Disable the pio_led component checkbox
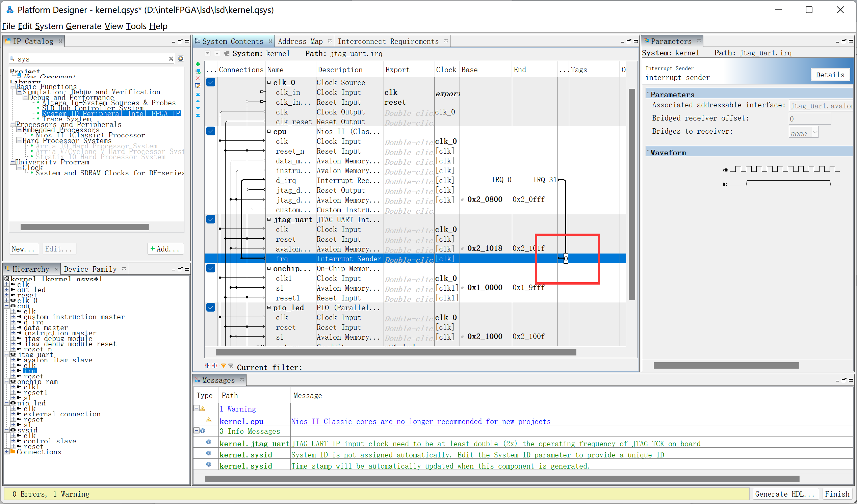Screen dimensions: 857x504 click(211, 308)
